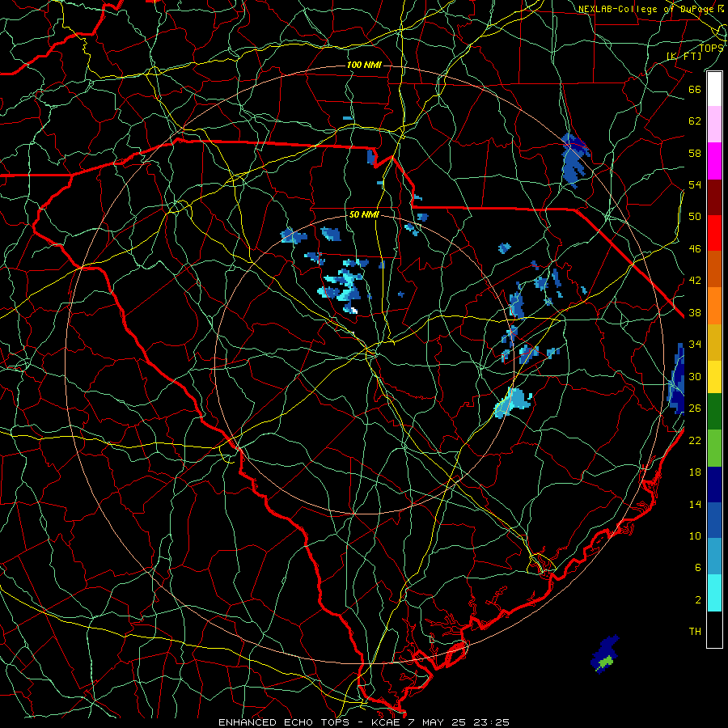Click the 6 legend label

click(x=698, y=568)
